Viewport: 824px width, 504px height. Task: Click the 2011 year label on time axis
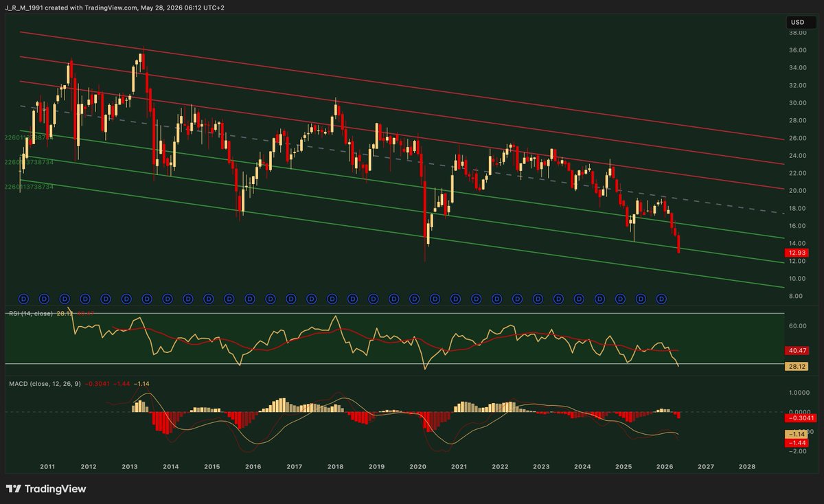47,466
